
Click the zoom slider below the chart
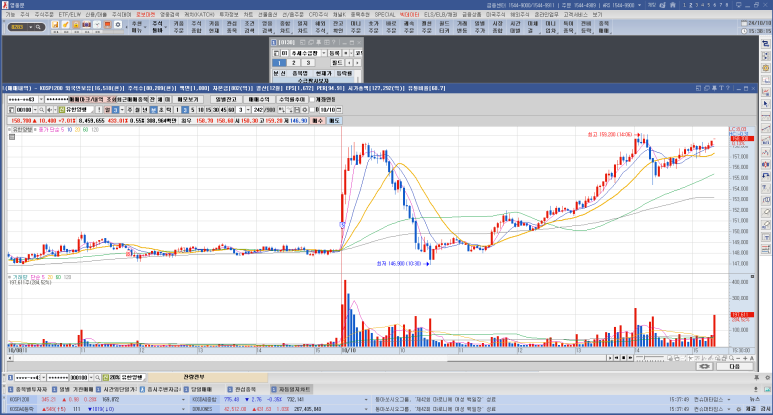[x=652, y=358]
